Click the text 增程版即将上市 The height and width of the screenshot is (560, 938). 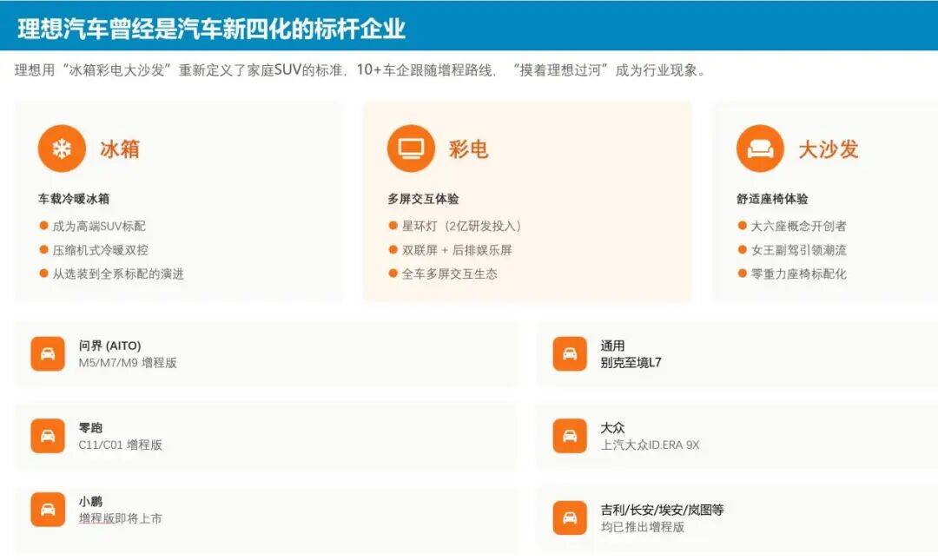(121, 518)
